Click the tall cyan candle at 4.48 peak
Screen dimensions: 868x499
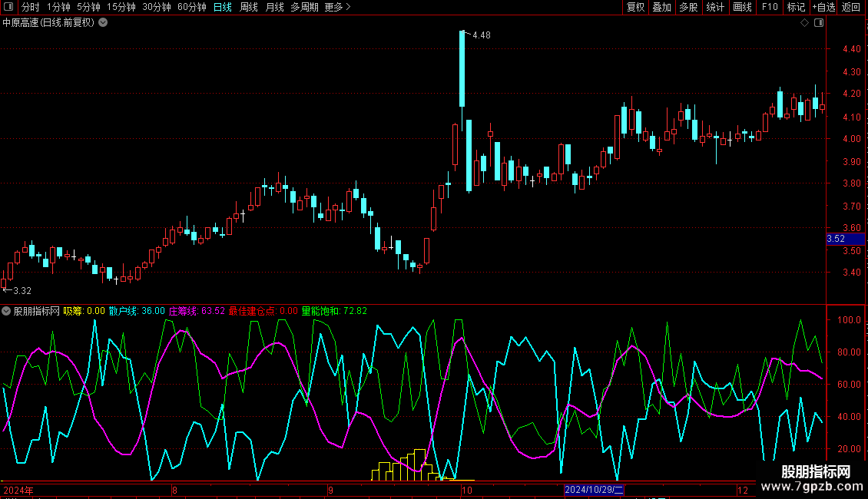462,68
